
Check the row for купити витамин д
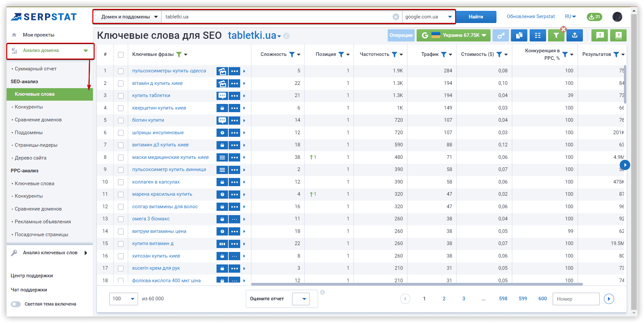pos(121,244)
